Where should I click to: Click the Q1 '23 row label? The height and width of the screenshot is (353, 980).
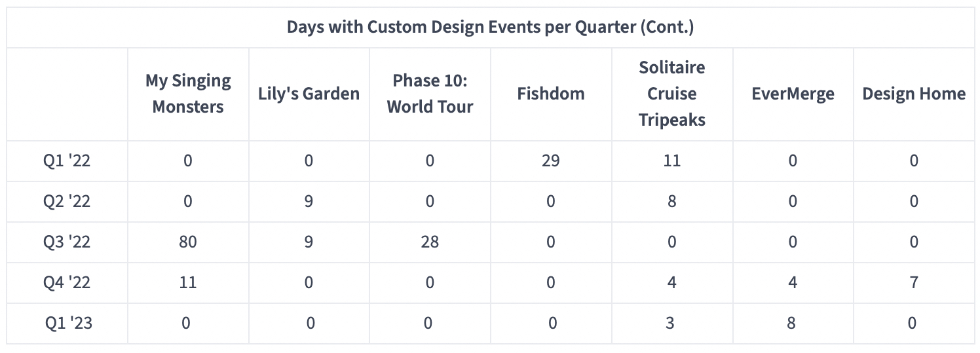pyautogui.click(x=68, y=323)
